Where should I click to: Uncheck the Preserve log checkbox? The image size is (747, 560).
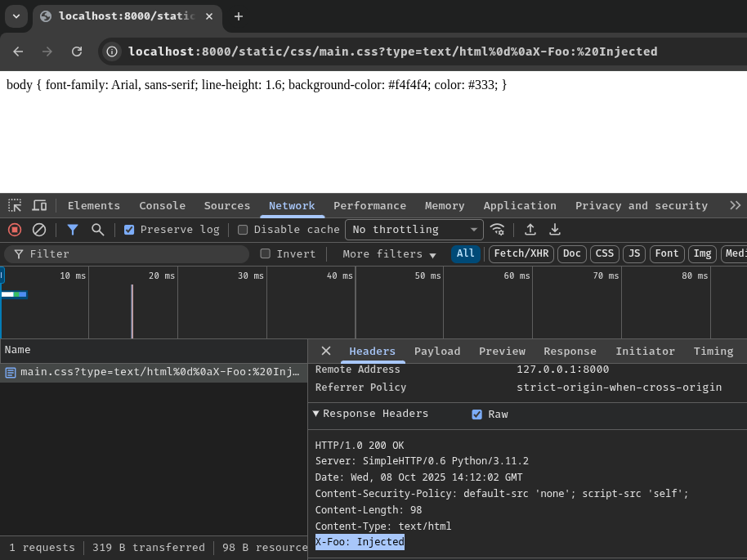129,230
